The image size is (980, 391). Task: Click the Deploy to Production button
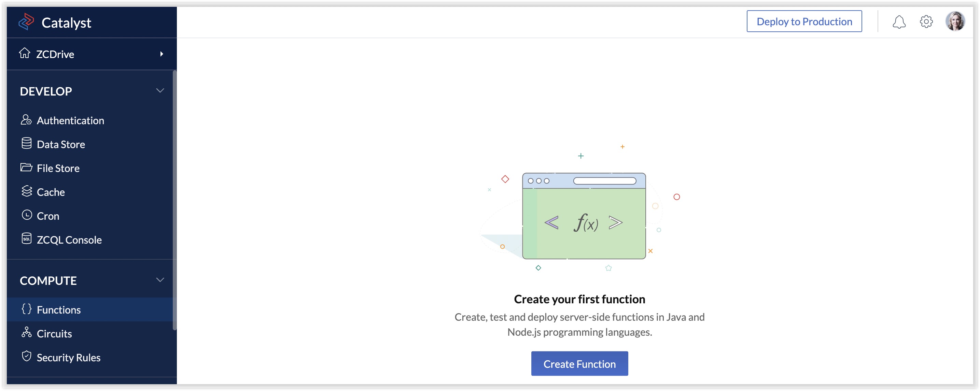804,21
